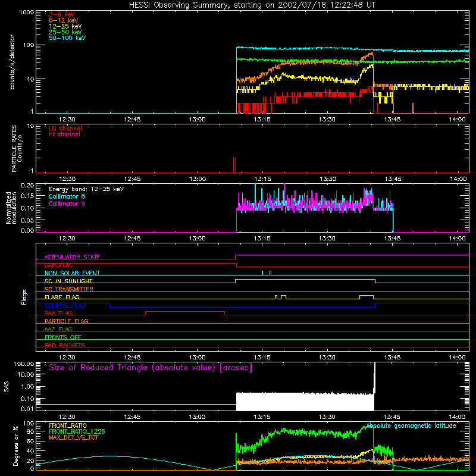Click the 'FLARE_FLAG' label

pos(62,297)
